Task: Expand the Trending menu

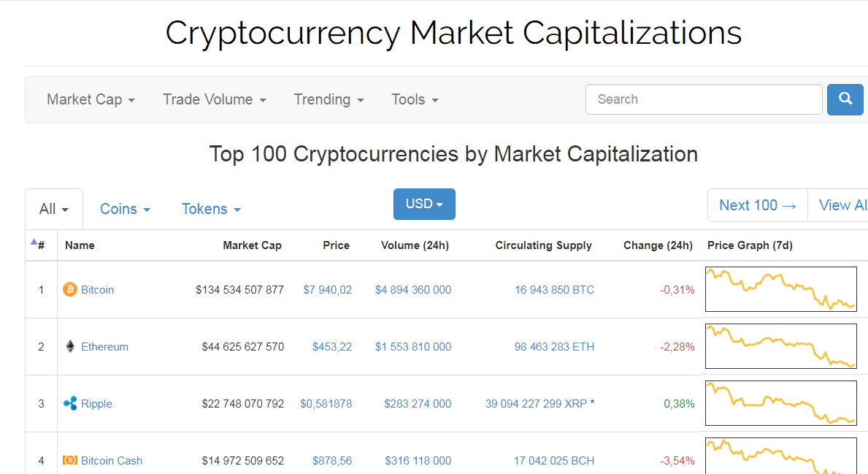Action: (x=329, y=99)
